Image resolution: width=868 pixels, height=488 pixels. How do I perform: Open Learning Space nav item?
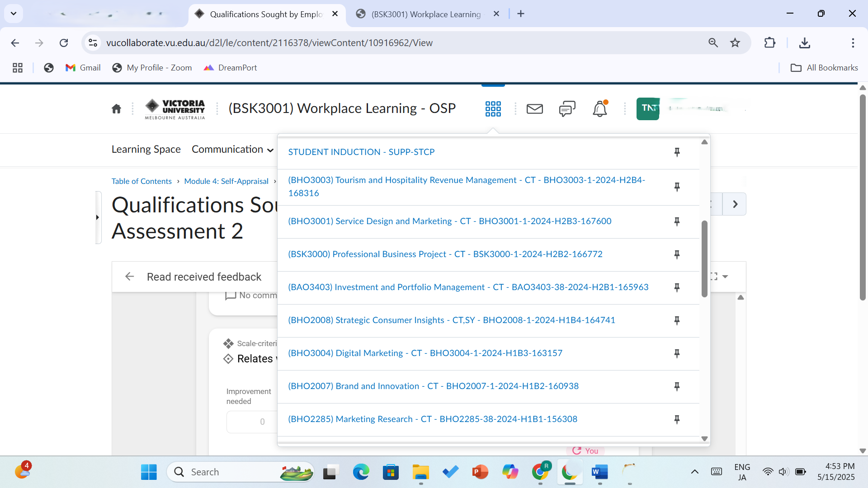point(146,149)
